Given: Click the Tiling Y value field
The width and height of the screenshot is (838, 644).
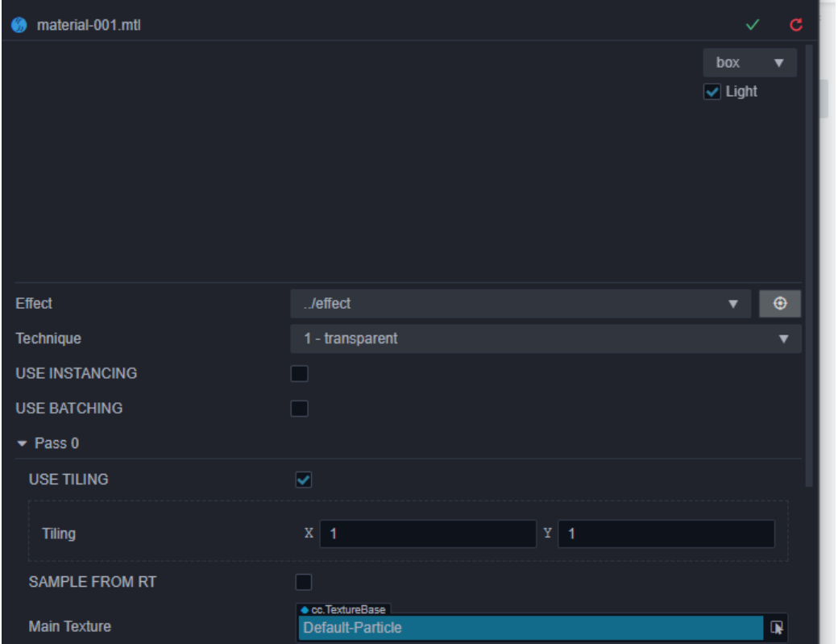Looking at the screenshot, I should click(666, 534).
